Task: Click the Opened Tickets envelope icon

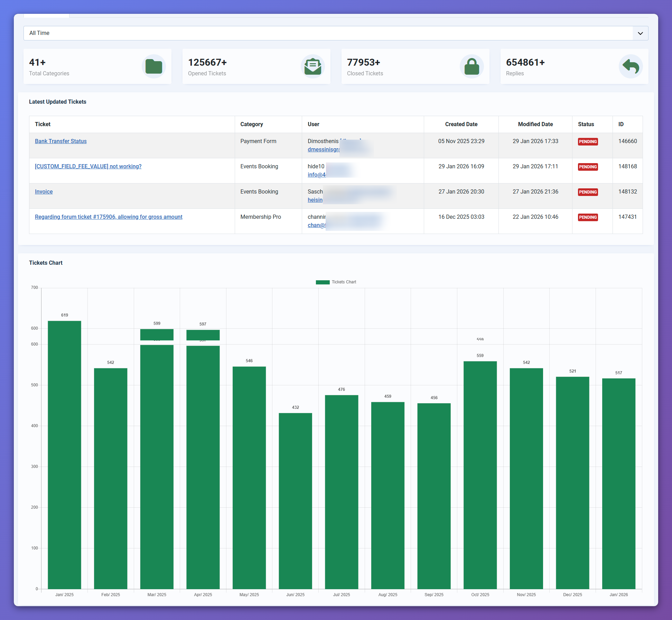Action: coord(312,66)
